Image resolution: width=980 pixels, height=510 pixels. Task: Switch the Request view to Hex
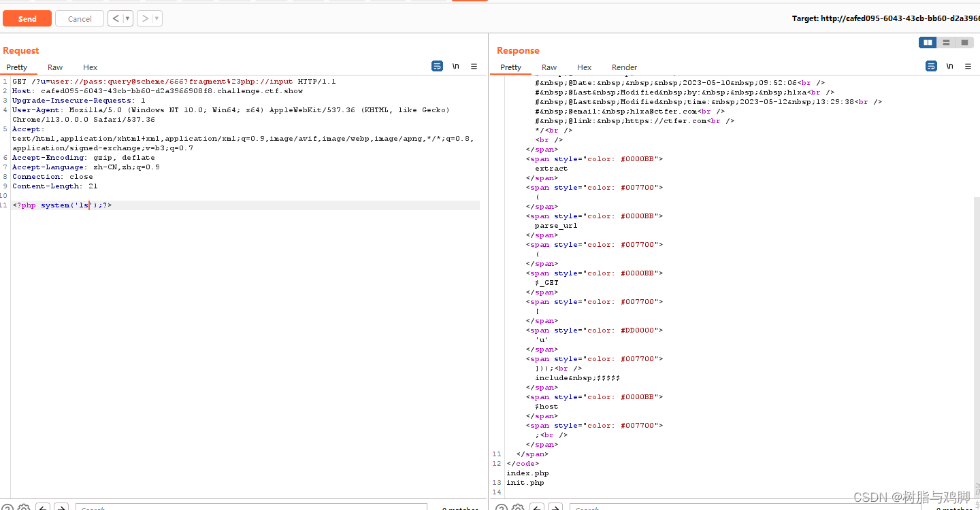click(91, 67)
